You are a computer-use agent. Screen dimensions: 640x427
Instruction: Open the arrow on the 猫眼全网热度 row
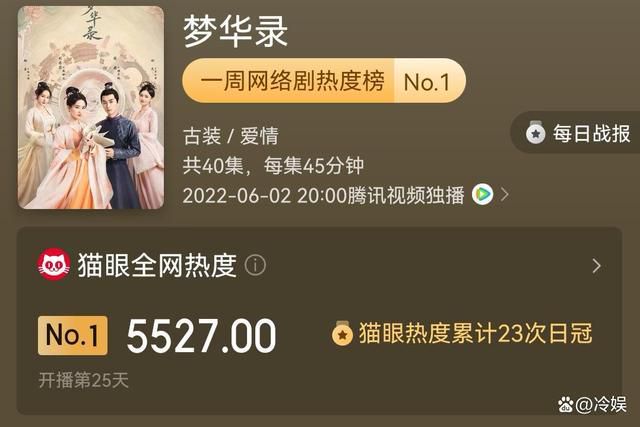click(596, 266)
